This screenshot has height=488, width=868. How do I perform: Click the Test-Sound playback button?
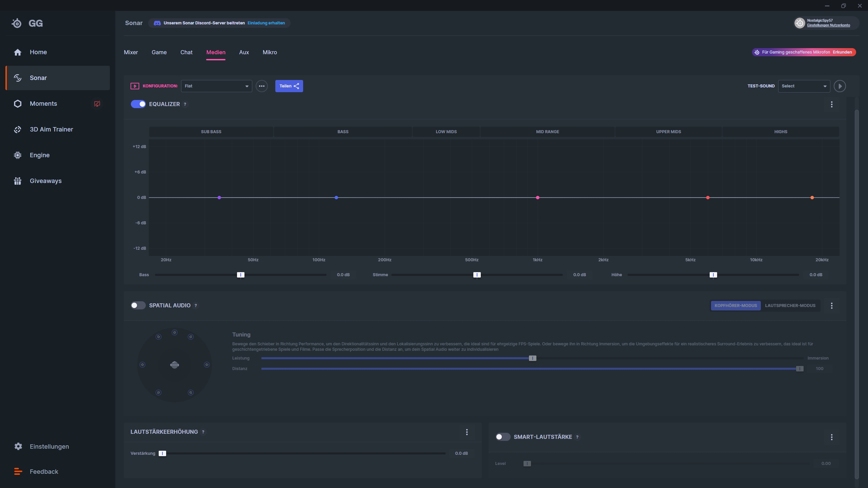[840, 86]
